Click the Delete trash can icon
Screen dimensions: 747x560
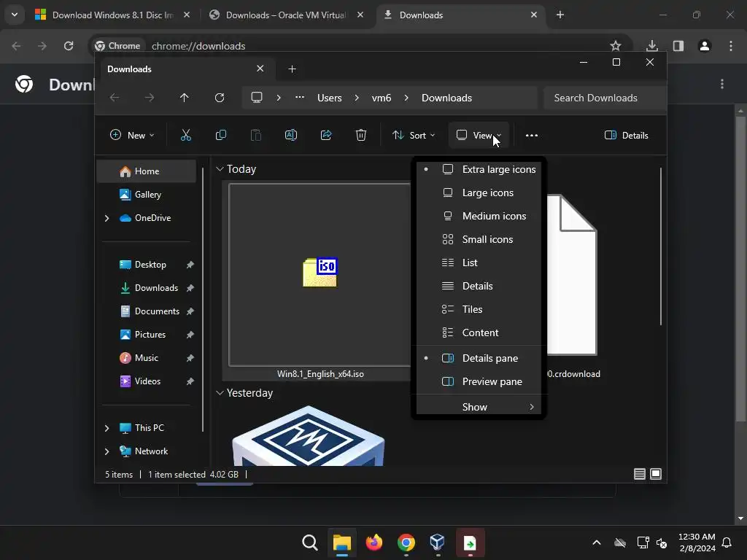[x=361, y=135]
